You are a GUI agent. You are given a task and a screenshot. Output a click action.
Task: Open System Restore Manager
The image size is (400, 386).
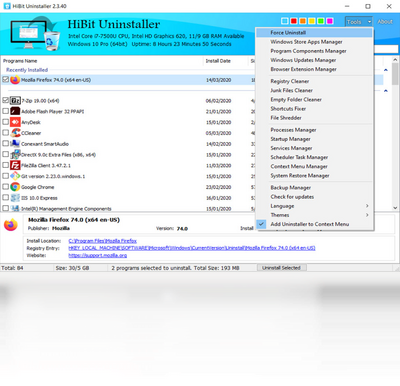point(314,176)
